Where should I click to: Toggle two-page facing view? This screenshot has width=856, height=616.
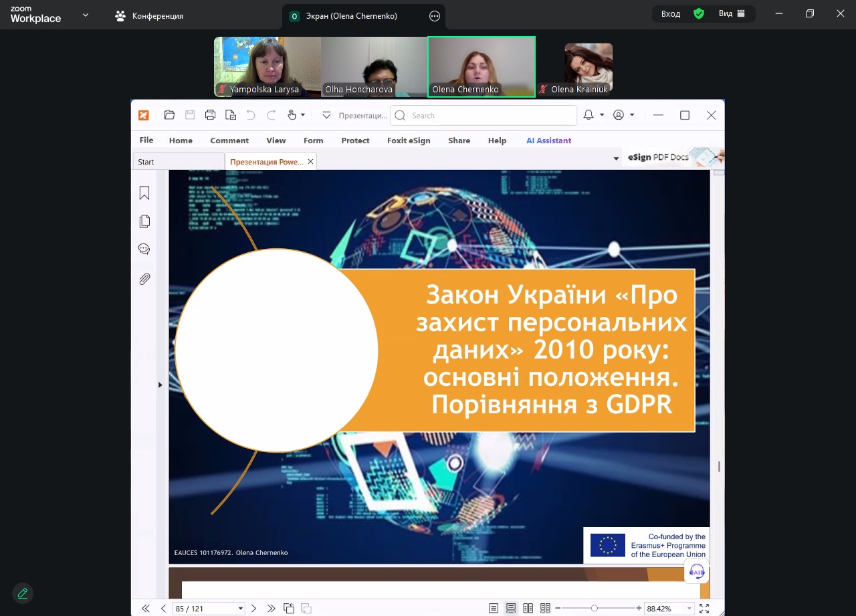pyautogui.click(x=528, y=608)
